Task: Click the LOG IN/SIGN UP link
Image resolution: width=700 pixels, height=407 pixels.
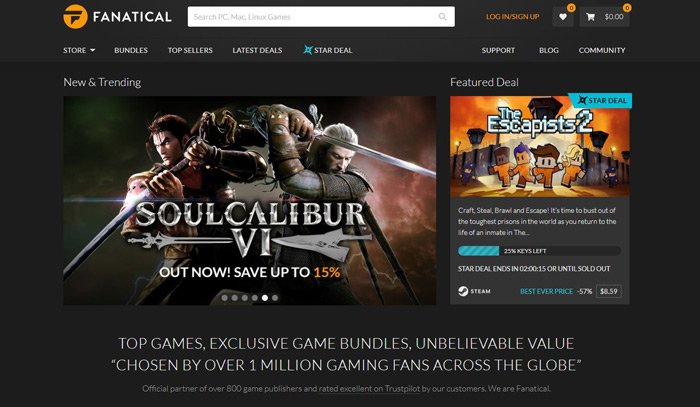Action: pyautogui.click(x=512, y=17)
